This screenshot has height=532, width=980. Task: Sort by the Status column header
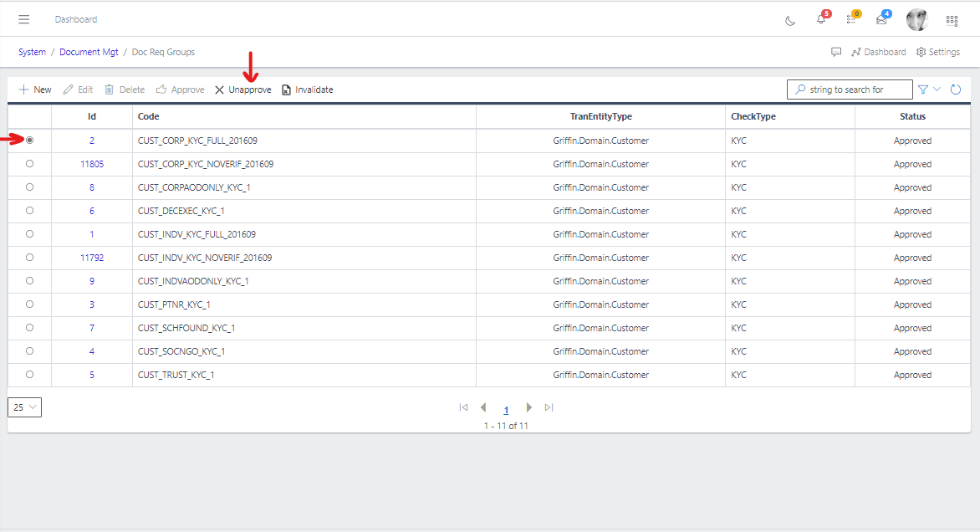(912, 116)
